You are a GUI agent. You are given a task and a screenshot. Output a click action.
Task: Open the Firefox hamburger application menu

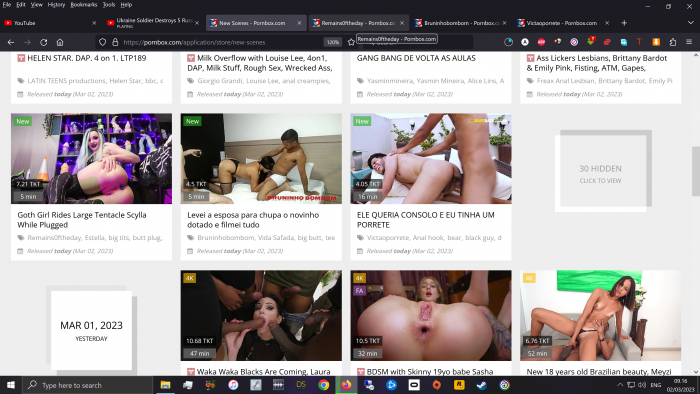(x=689, y=42)
